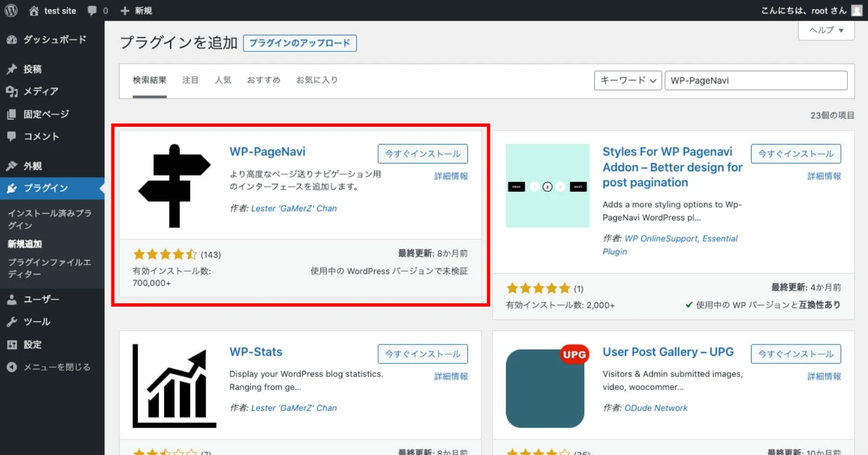Image resolution: width=868 pixels, height=455 pixels.
Task: Click the 固定ページ pages icon
Action: pos(11,114)
